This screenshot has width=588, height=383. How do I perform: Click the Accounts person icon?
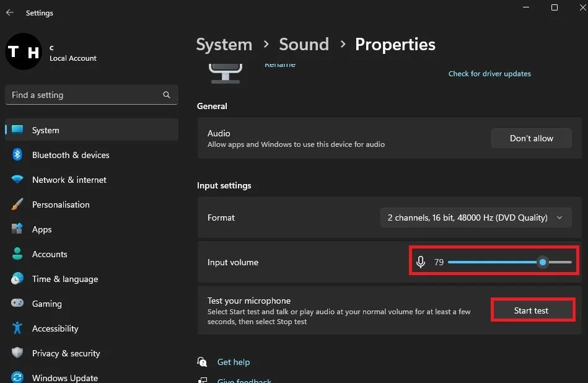(x=17, y=253)
